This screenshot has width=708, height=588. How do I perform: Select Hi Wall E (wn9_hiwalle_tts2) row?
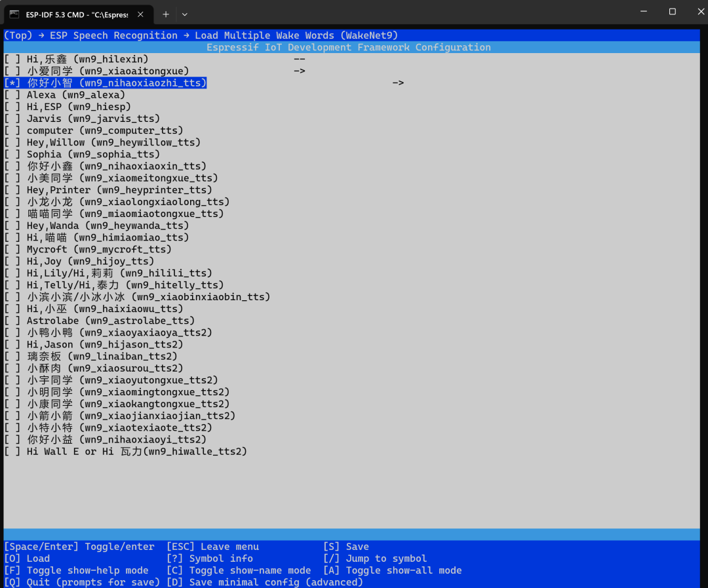click(x=125, y=452)
